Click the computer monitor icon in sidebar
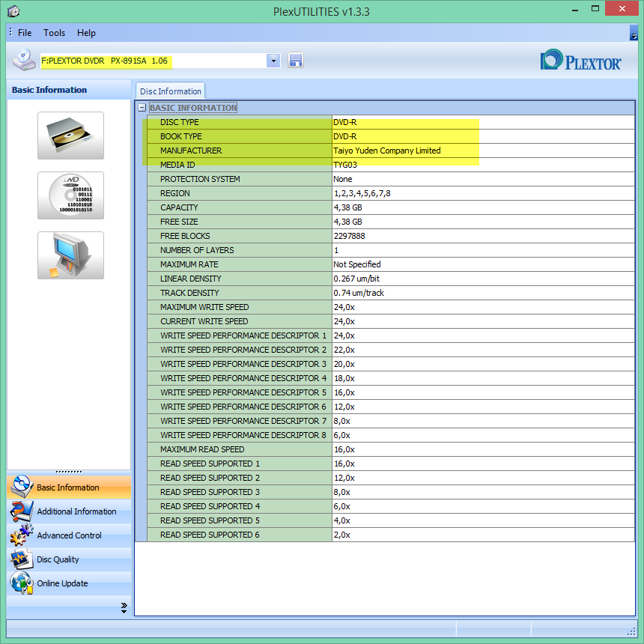The width and height of the screenshot is (644, 644). coord(70,255)
